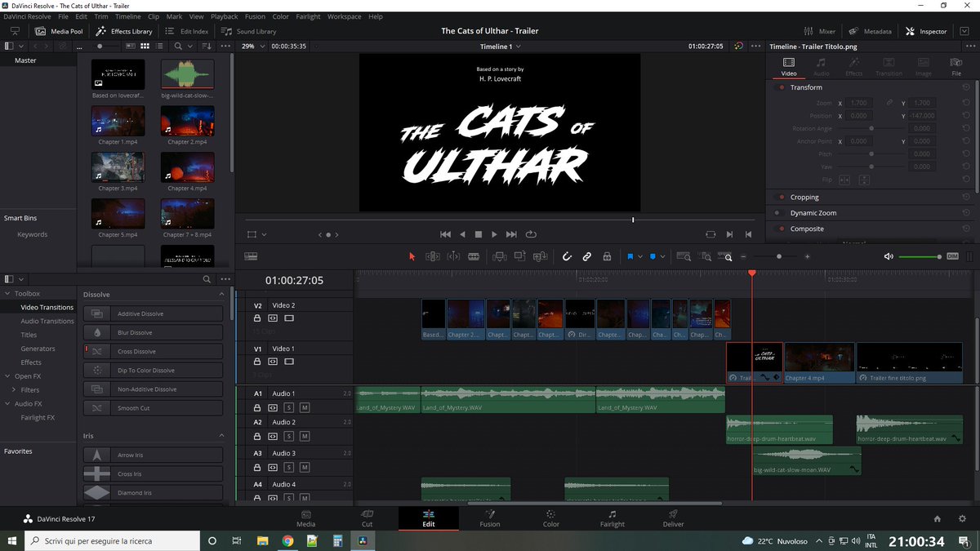Viewport: 980px width, 551px height.
Task: Open the Edit Index panel
Action: (x=186, y=31)
